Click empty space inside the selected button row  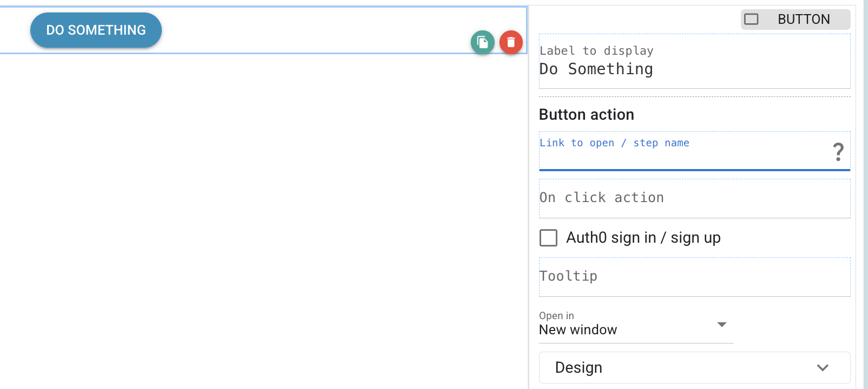click(314, 30)
